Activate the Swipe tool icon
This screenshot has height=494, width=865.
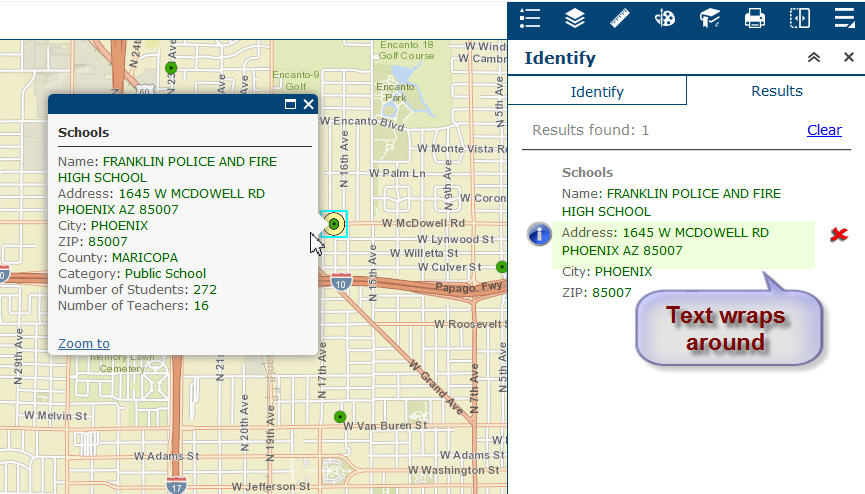[800, 18]
